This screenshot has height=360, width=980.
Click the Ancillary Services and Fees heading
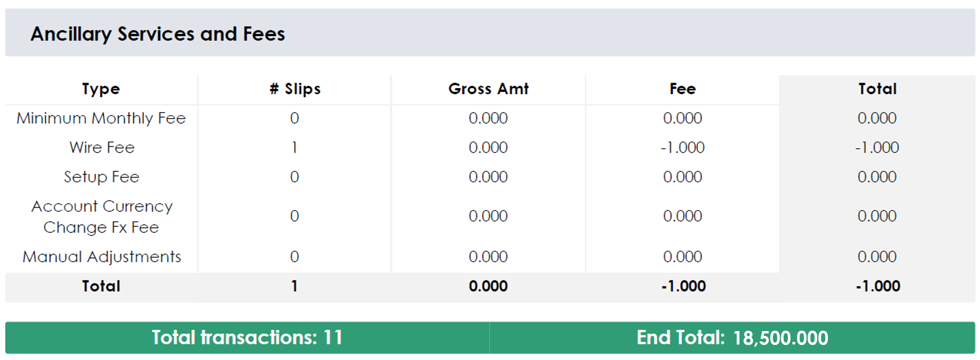[158, 34]
